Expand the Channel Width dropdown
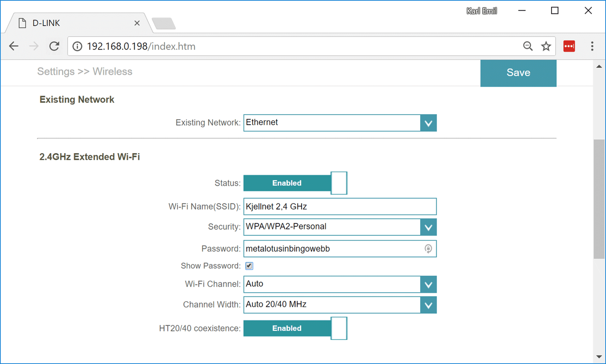The image size is (606, 364). [x=428, y=305]
